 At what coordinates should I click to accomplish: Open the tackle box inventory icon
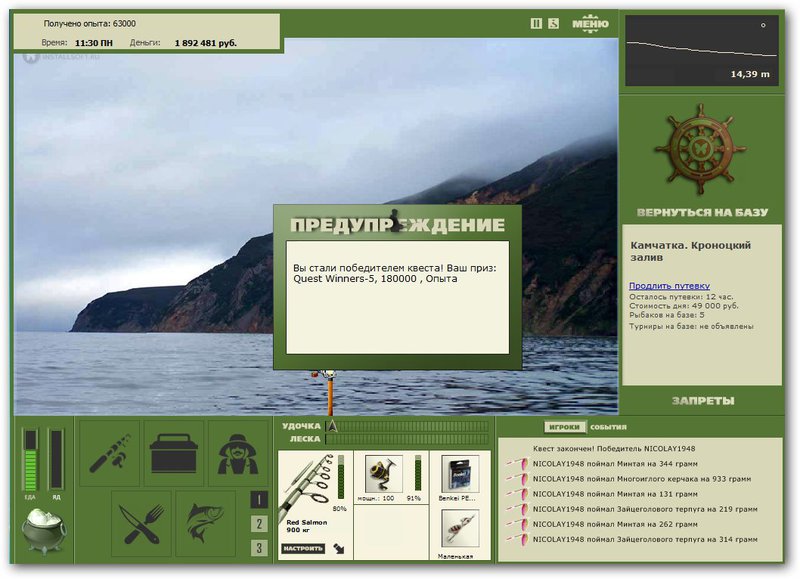(173, 454)
